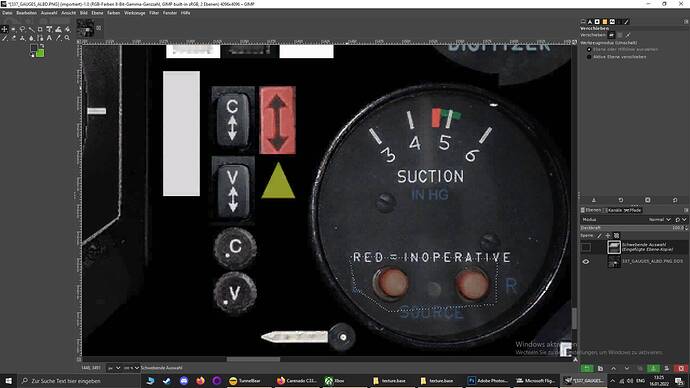Select the Free Select lasso tool

(x=22, y=29)
